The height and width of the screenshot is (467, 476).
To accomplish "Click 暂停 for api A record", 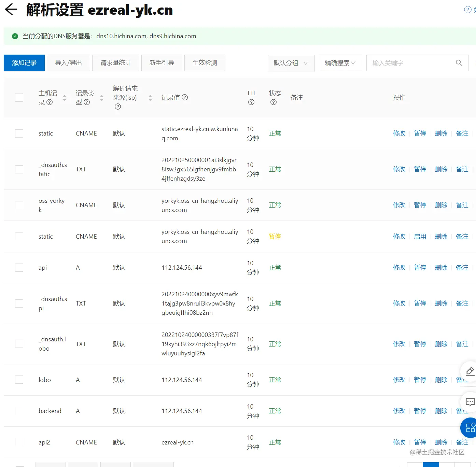I will click(x=420, y=268).
